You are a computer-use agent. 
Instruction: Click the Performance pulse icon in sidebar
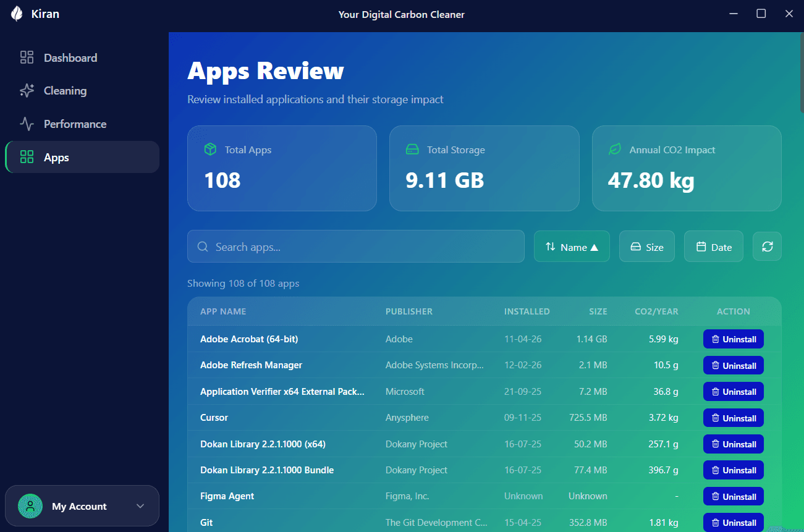pos(27,124)
